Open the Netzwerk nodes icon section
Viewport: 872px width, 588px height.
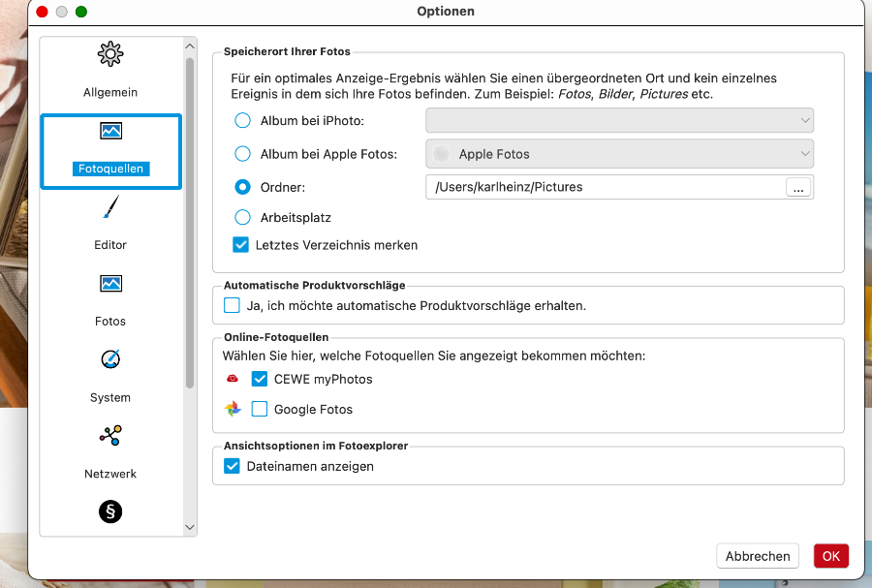click(x=110, y=436)
